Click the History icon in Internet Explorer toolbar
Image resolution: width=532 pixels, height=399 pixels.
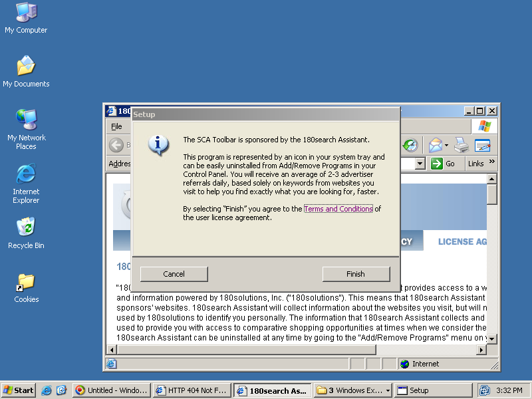click(x=410, y=146)
